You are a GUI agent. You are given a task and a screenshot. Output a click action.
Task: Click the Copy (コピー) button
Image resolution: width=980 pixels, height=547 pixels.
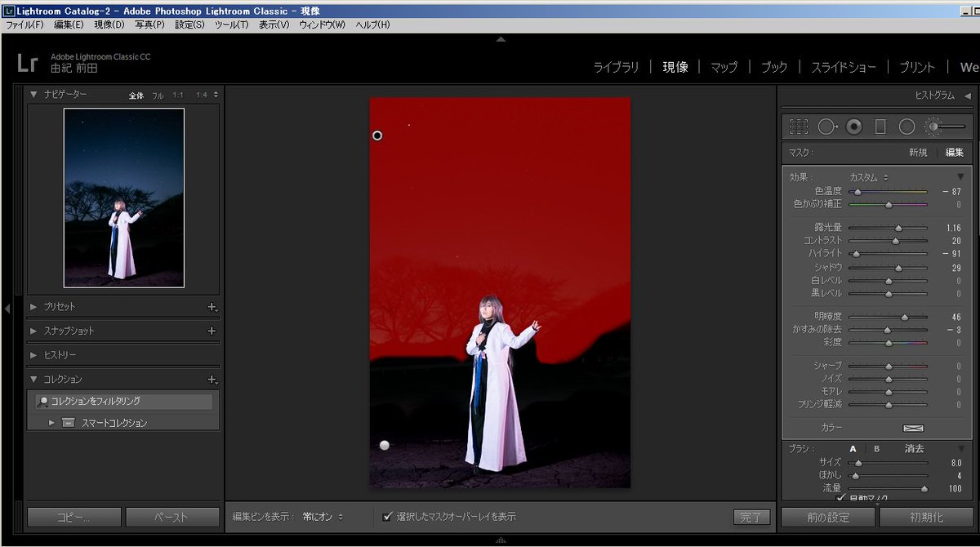(74, 517)
